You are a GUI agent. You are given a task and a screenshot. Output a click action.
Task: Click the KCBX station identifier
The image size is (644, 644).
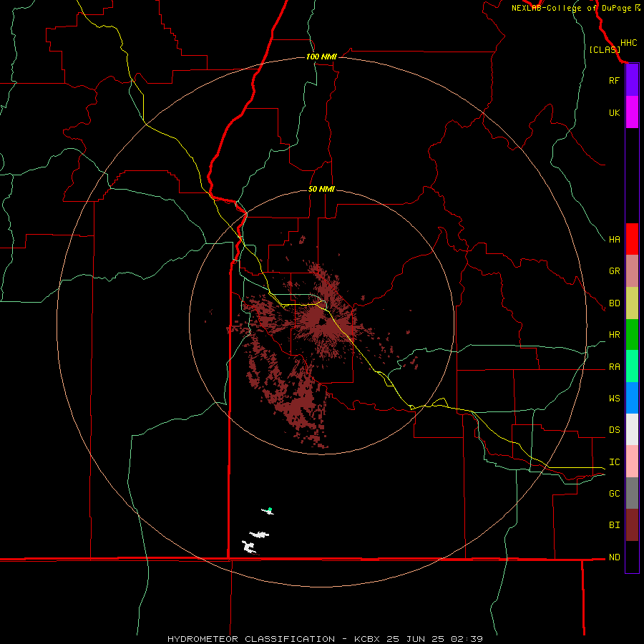tap(367, 639)
